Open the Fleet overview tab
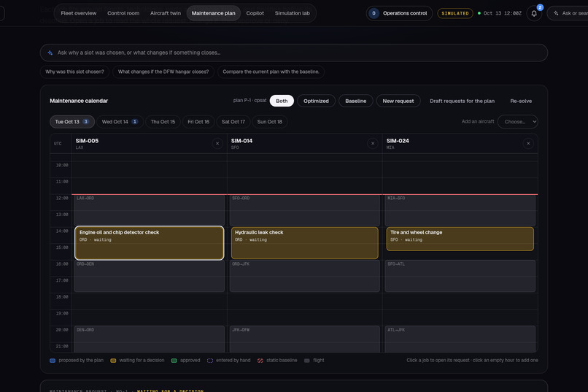Viewport: 588px width, 392px height. [78, 13]
